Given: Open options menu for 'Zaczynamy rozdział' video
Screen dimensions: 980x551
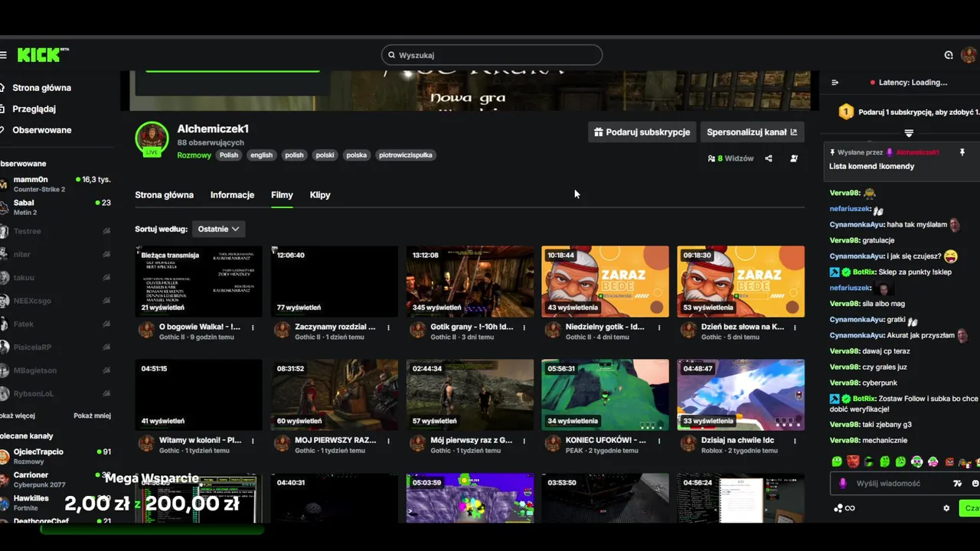Looking at the screenshot, I should (x=388, y=328).
